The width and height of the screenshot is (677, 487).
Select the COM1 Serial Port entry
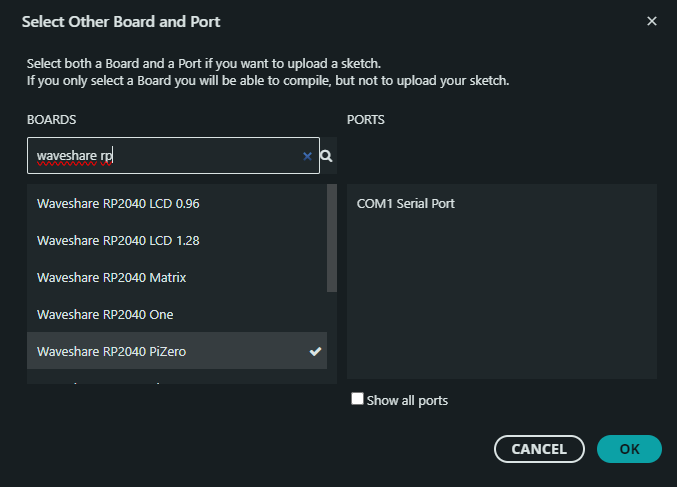pyautogui.click(x=502, y=203)
